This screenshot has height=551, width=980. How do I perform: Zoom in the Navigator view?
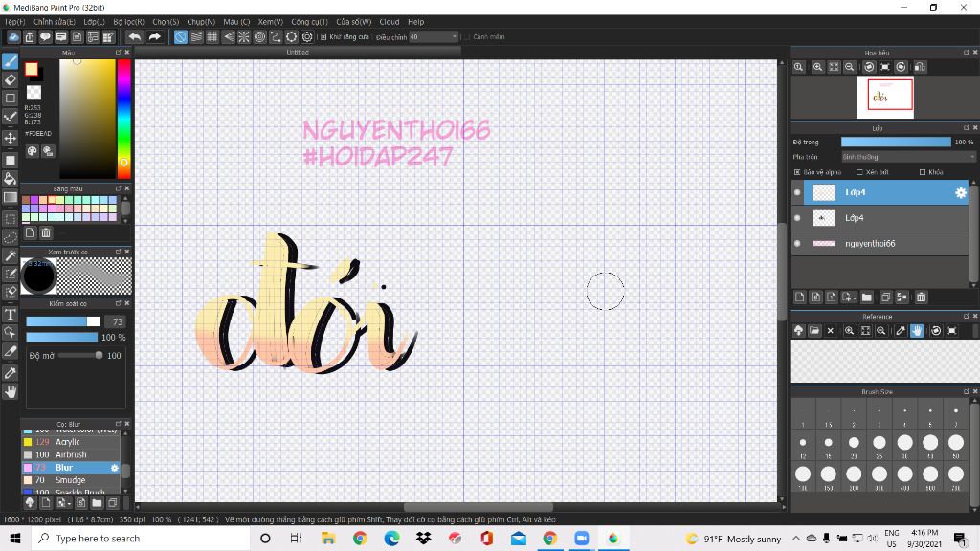tap(817, 67)
